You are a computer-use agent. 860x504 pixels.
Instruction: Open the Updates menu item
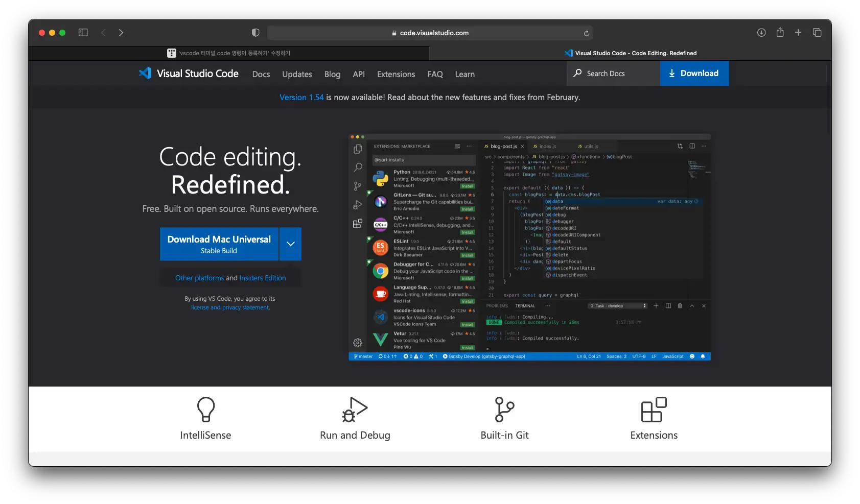click(x=297, y=74)
